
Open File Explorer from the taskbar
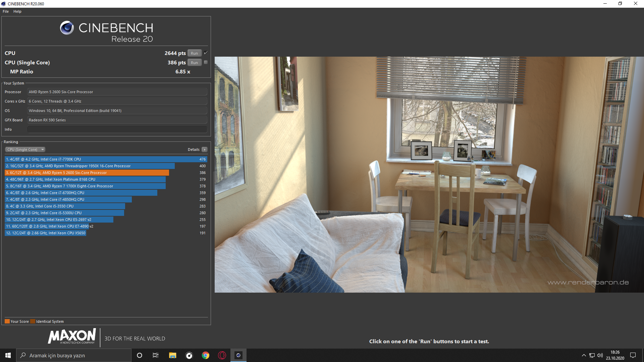[172, 355]
